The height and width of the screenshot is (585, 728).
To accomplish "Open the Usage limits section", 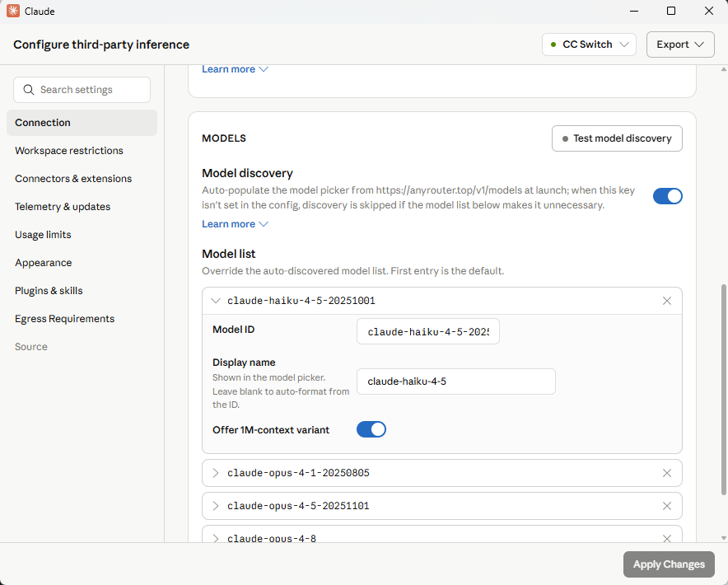I will 43,235.
